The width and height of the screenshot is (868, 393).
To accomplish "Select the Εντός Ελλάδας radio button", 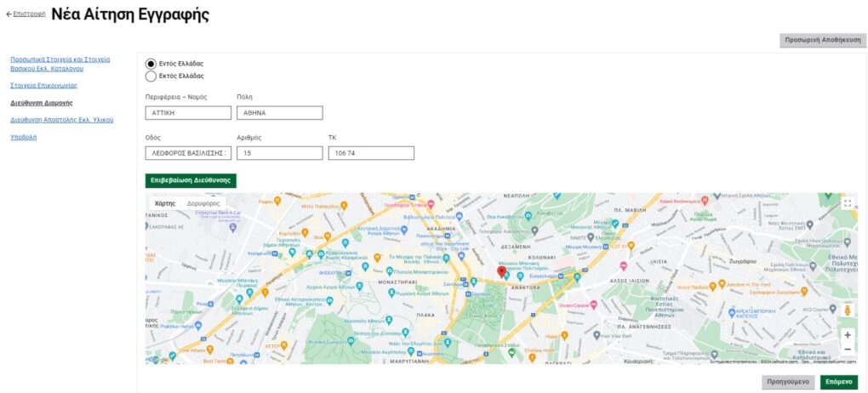I will pyautogui.click(x=151, y=64).
